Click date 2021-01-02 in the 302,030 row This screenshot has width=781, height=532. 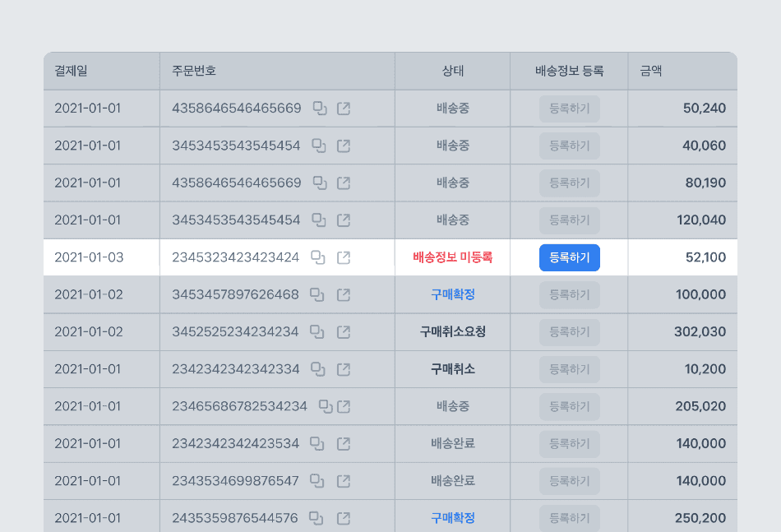89,331
